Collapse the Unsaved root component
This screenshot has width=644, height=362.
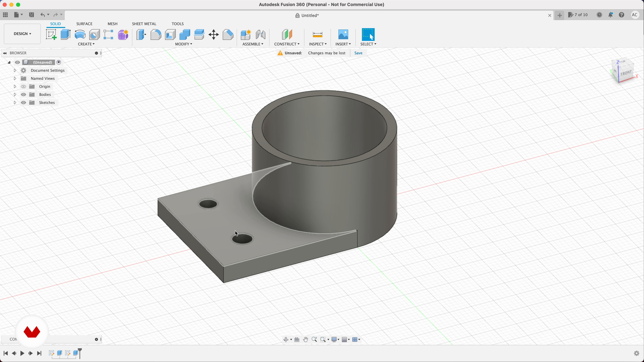(x=9, y=63)
